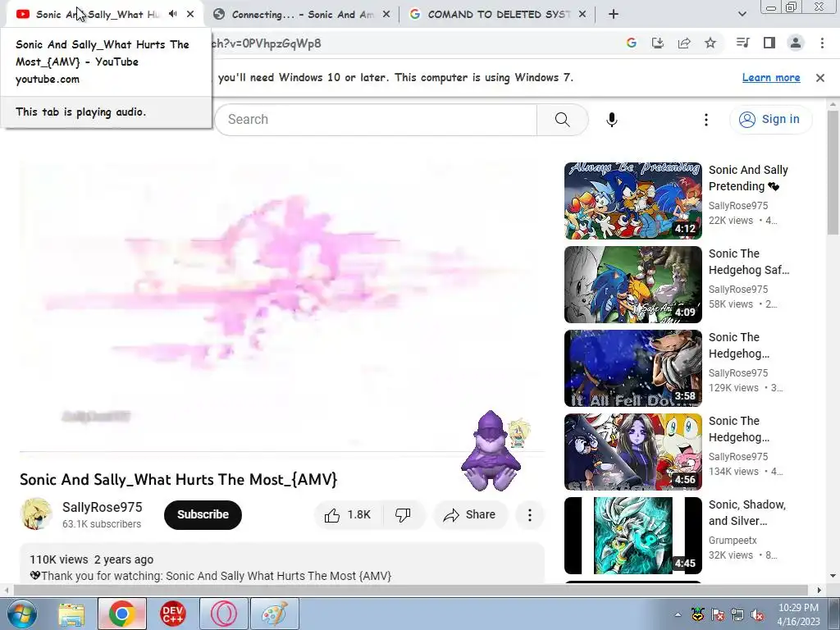Open the Windows Start menu
Viewport: 840px width, 630px height.
[21, 614]
